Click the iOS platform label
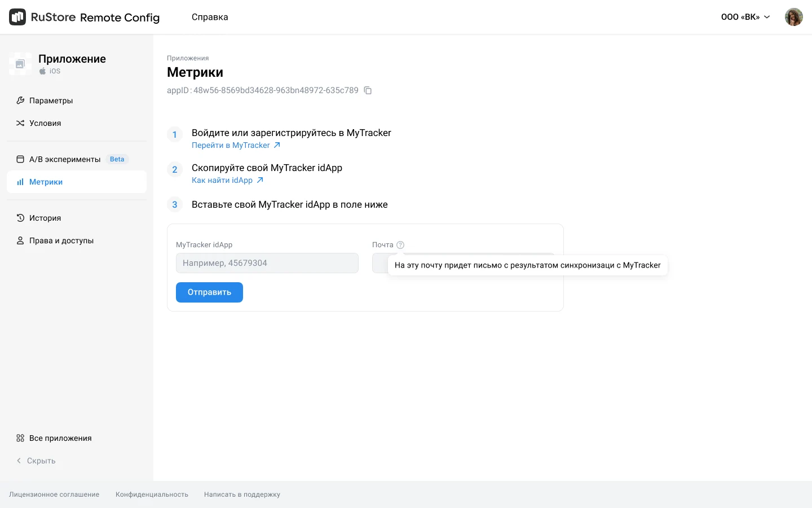812x508 pixels. 55,71
